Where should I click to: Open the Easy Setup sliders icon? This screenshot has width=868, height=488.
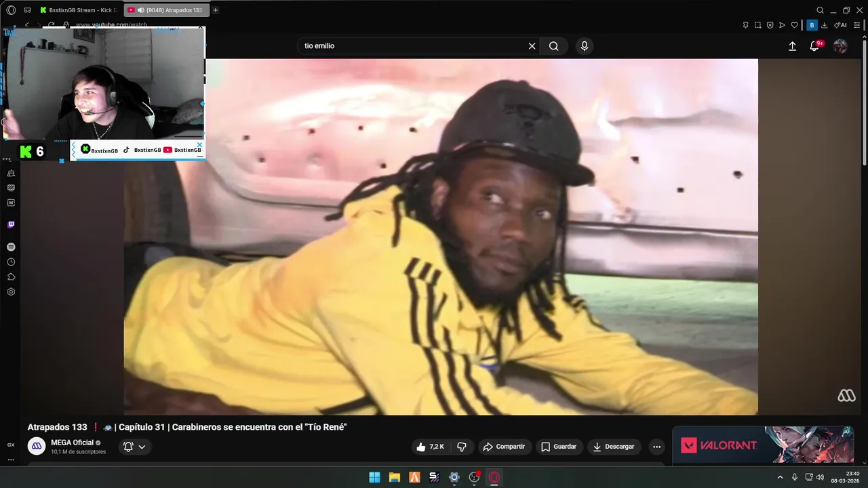(857, 25)
